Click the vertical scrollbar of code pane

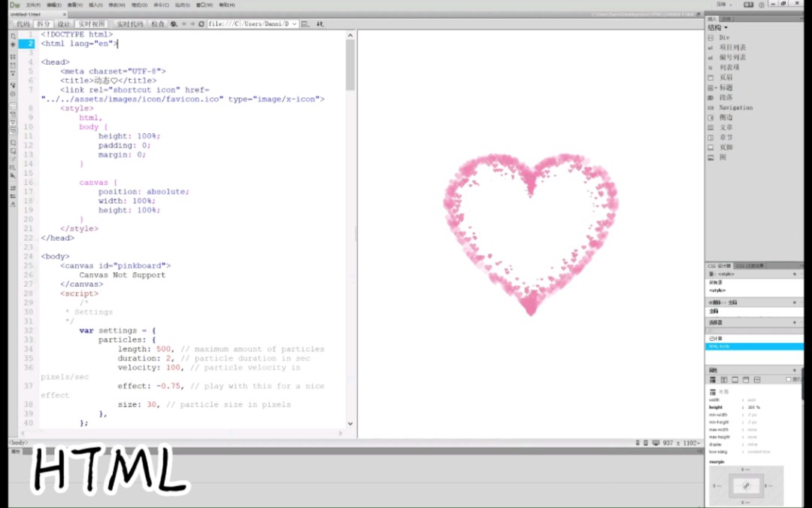point(350,65)
